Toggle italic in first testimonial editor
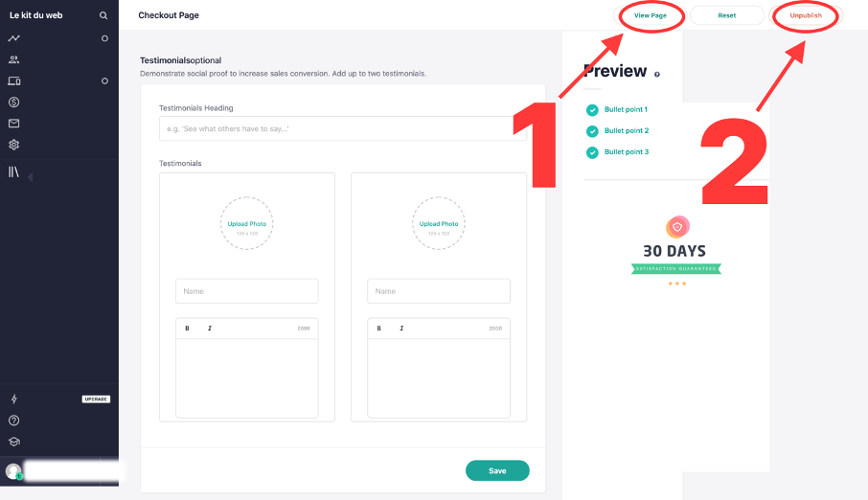868x500 pixels. (210, 329)
